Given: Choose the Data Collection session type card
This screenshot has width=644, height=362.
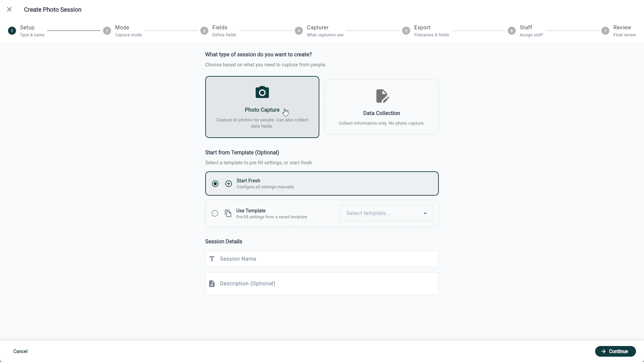Looking at the screenshot, I should point(381,107).
